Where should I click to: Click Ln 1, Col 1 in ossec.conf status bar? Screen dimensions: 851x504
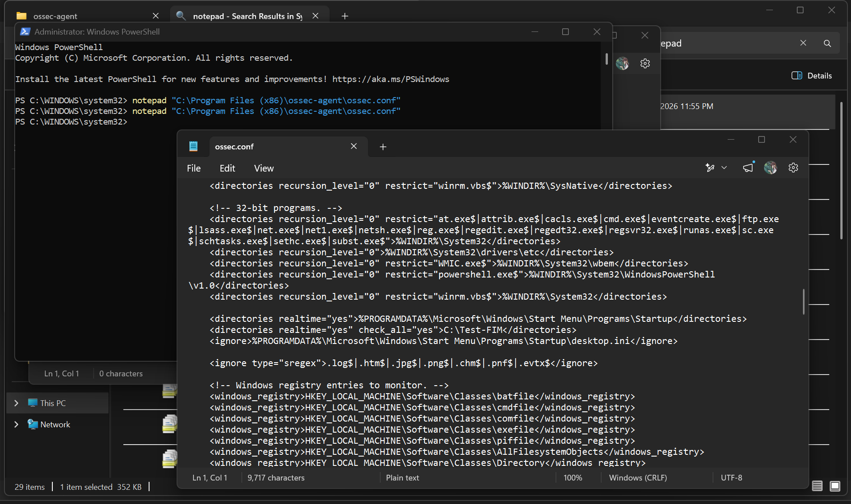coord(210,478)
